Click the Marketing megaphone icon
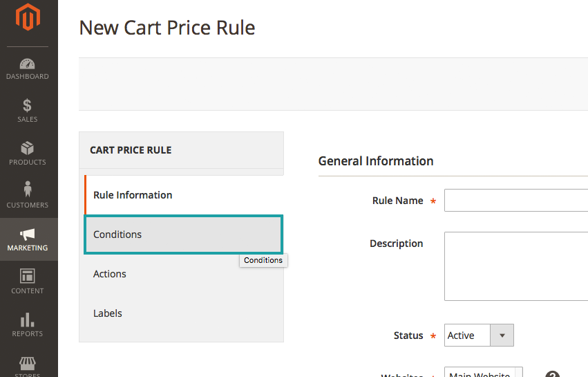 (x=28, y=235)
